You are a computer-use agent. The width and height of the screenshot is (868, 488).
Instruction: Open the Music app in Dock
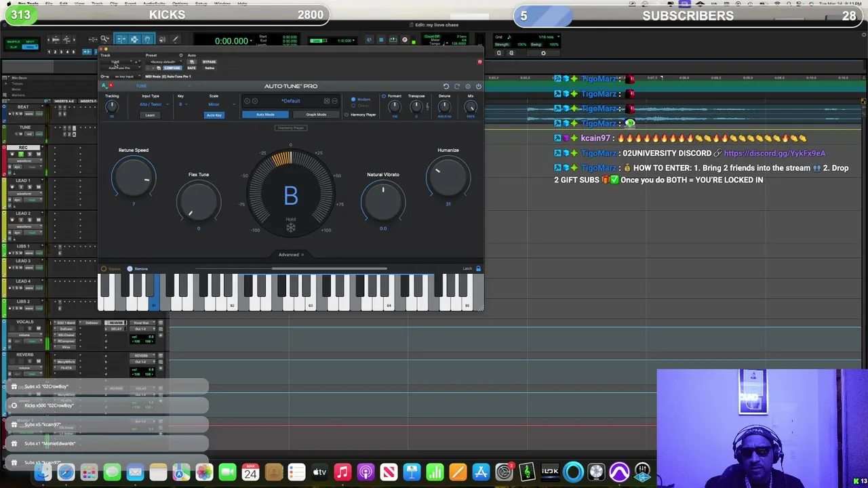[x=342, y=472]
